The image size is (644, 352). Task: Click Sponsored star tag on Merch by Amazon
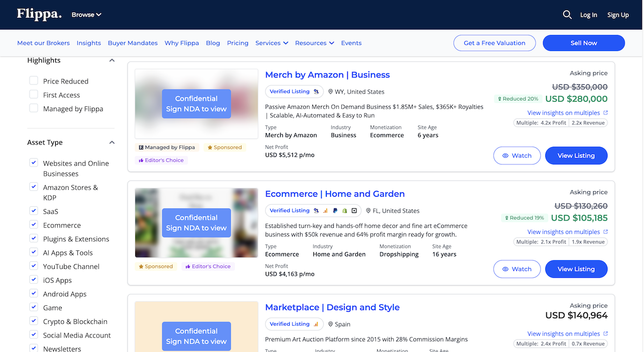pos(224,147)
